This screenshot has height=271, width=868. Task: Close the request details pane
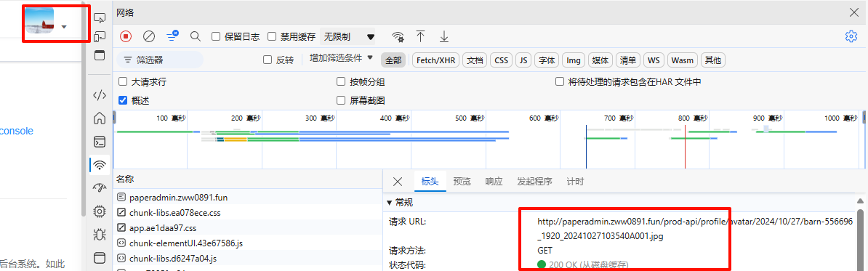pyautogui.click(x=397, y=182)
